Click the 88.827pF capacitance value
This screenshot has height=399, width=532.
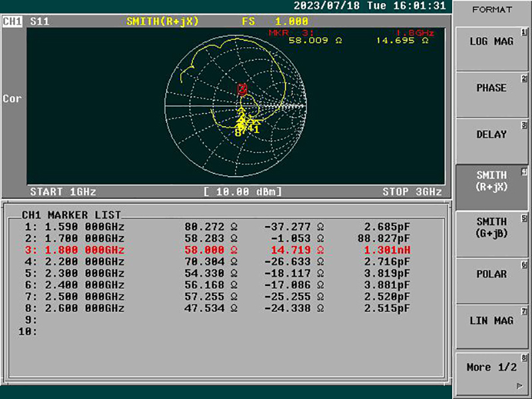pyautogui.click(x=384, y=238)
